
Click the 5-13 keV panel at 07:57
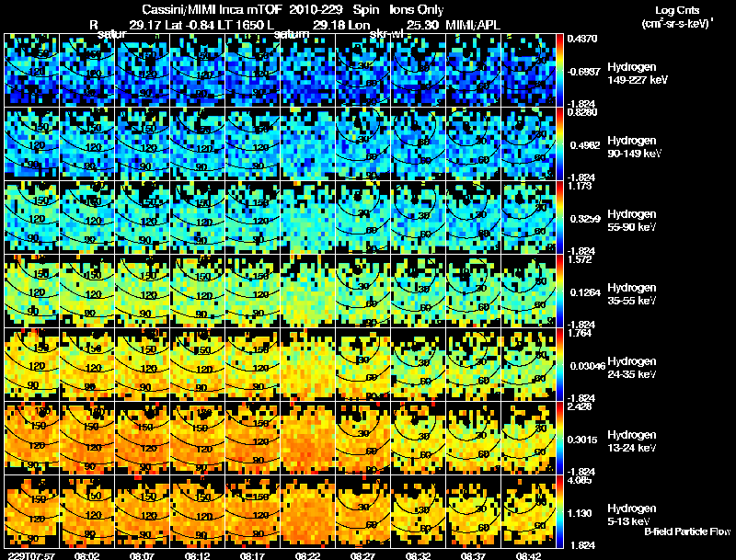coord(32,512)
